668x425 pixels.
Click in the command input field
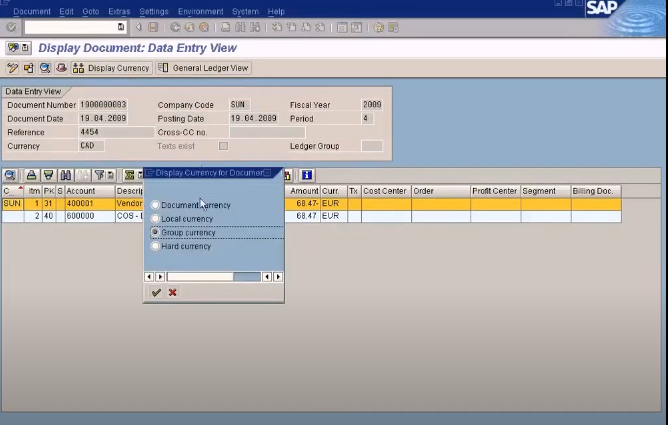70,27
